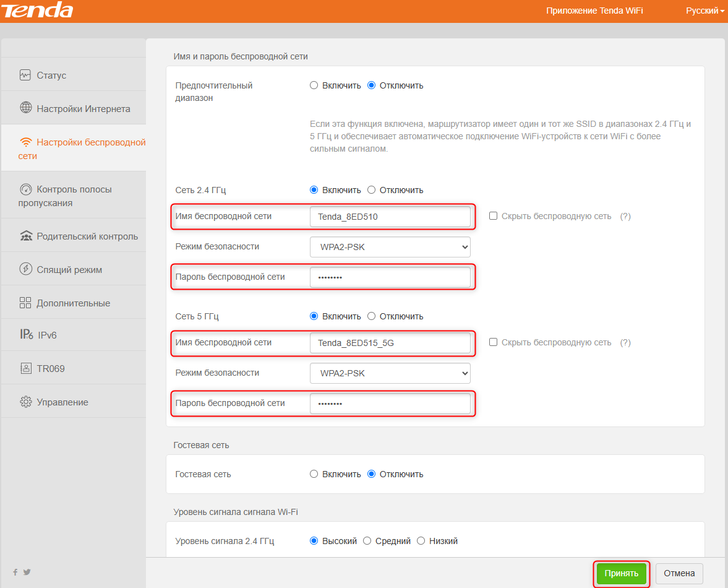Click the bandwidth control gauge icon

click(x=25, y=189)
